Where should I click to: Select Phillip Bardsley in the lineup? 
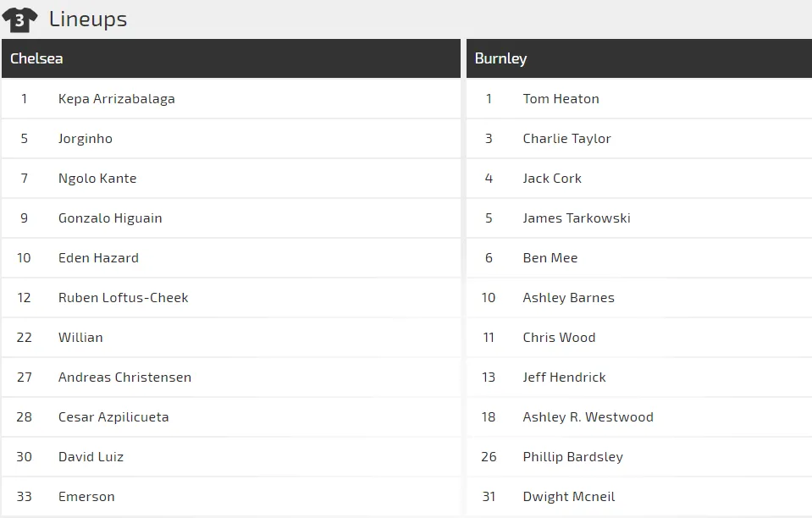(572, 457)
